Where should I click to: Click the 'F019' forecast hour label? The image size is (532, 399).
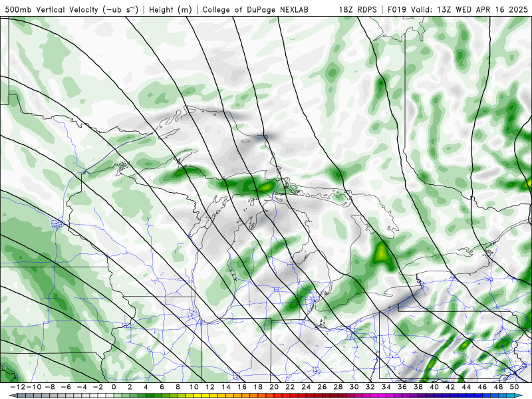coord(397,9)
